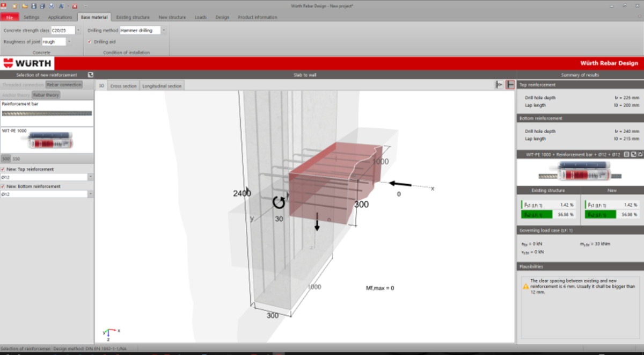Open Drilling method dropdown
Viewport: 644px width, 355px height.
(164, 31)
